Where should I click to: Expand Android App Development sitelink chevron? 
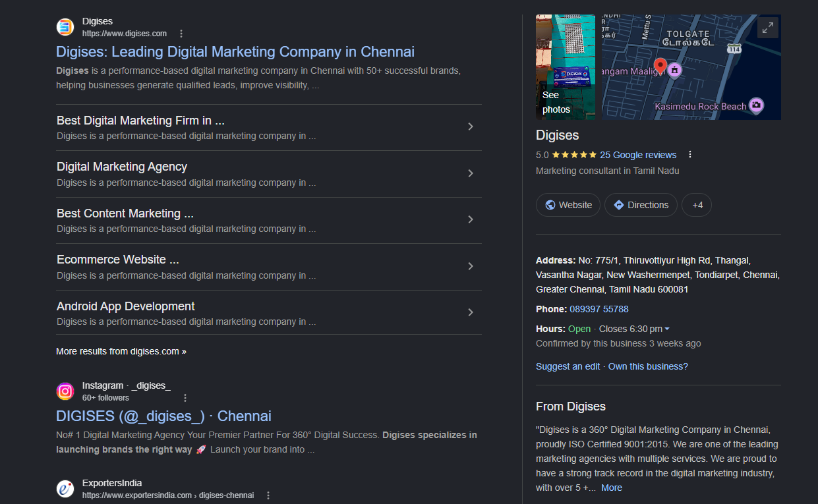pos(470,312)
